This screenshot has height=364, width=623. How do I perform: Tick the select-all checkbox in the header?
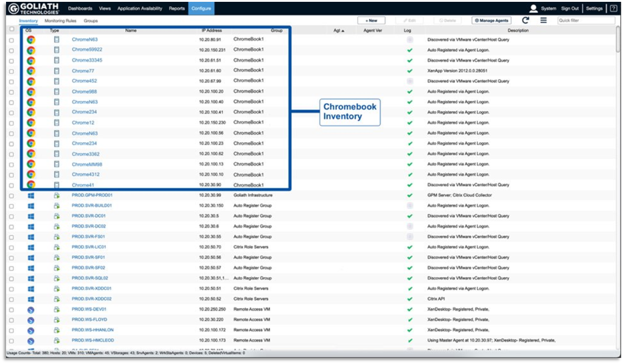point(12,29)
